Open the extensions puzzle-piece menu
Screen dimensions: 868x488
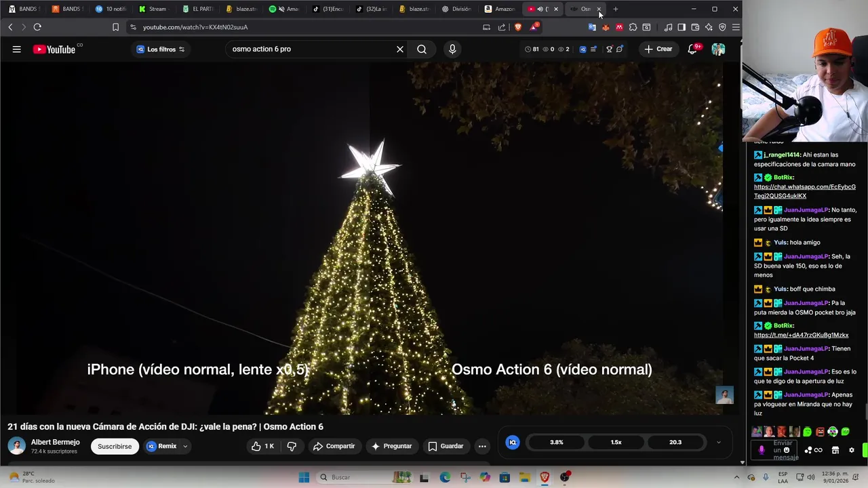(x=633, y=27)
